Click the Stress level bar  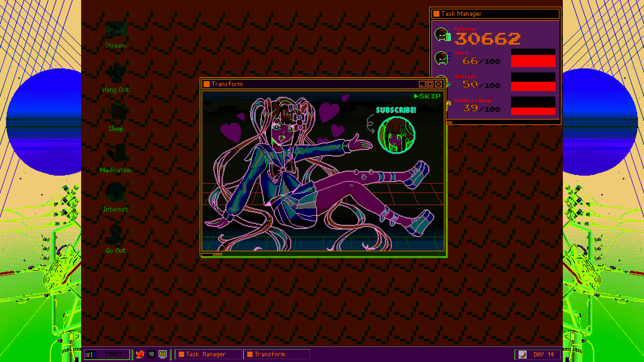pos(533,58)
